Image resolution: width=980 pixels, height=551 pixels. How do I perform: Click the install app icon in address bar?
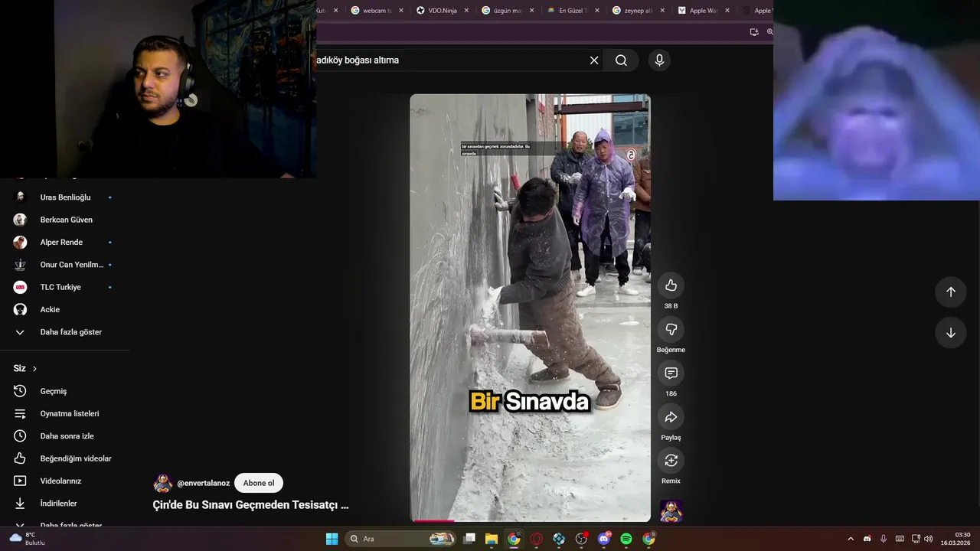click(754, 32)
